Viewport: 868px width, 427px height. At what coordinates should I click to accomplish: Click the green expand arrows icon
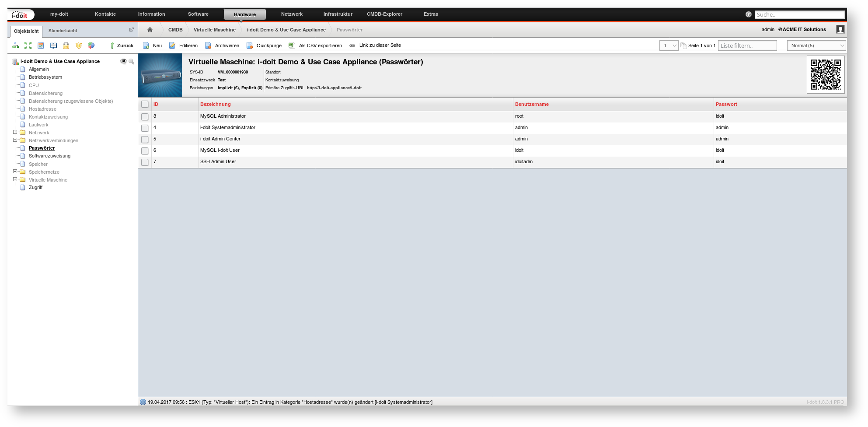pos(28,45)
